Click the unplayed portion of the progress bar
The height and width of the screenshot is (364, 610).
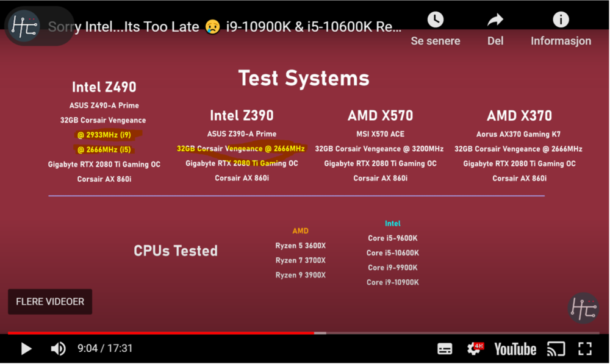click(x=463, y=333)
